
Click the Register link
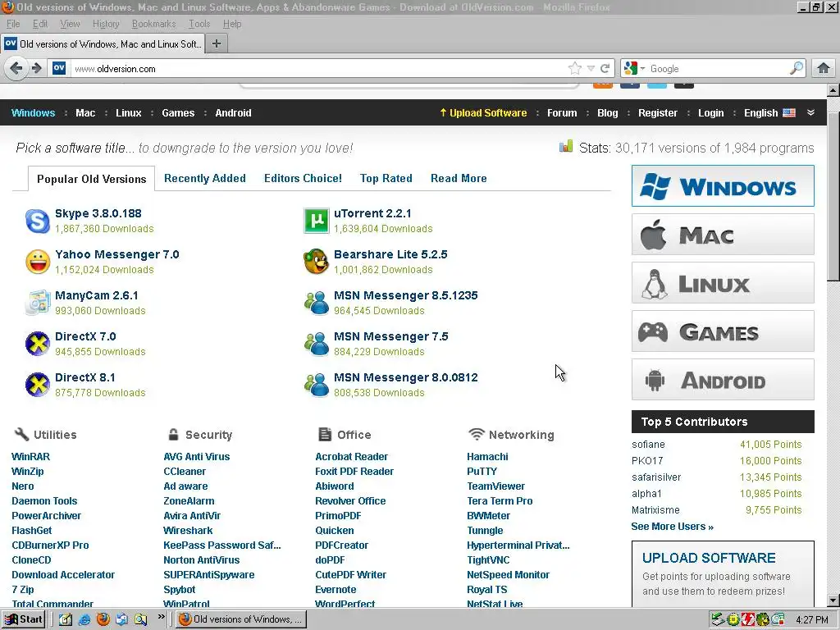[x=657, y=113]
